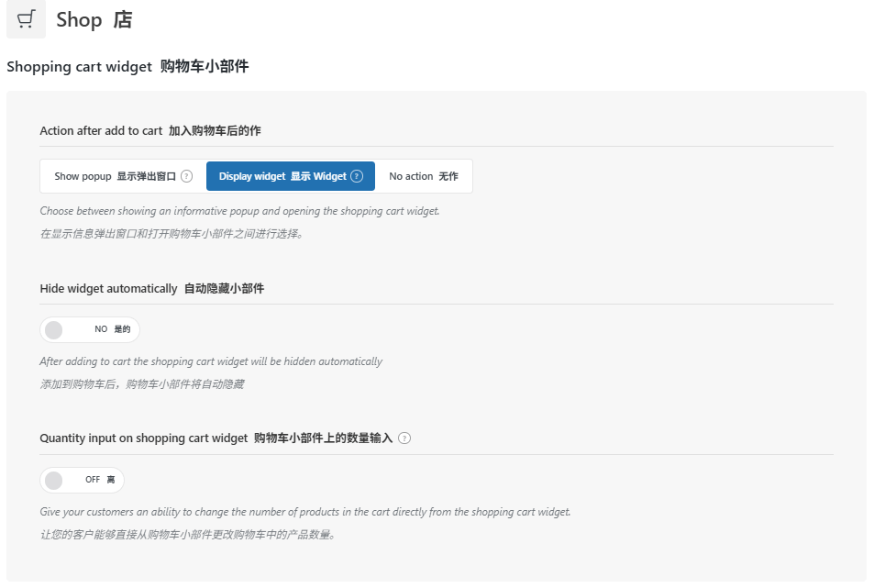Toggle Quantity input OFF switch

(82, 480)
